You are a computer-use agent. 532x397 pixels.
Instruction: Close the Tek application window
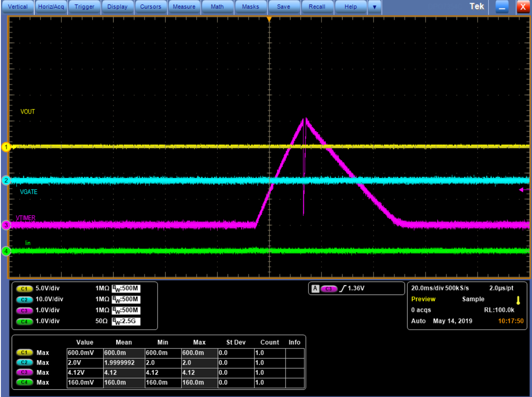click(523, 7)
